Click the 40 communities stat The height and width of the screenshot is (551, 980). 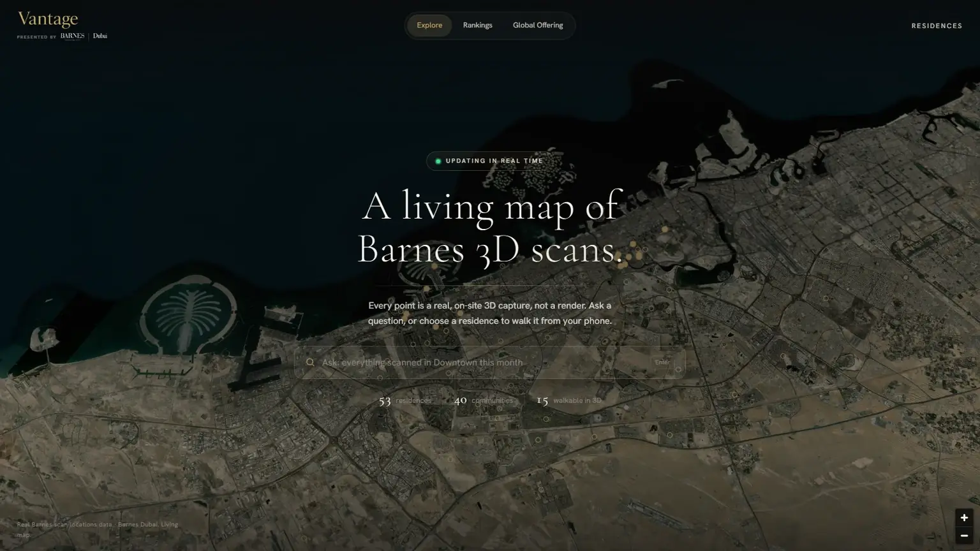(x=483, y=400)
